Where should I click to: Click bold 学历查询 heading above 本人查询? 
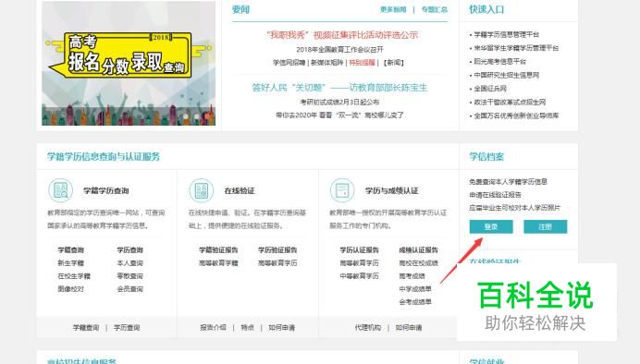click(130, 249)
